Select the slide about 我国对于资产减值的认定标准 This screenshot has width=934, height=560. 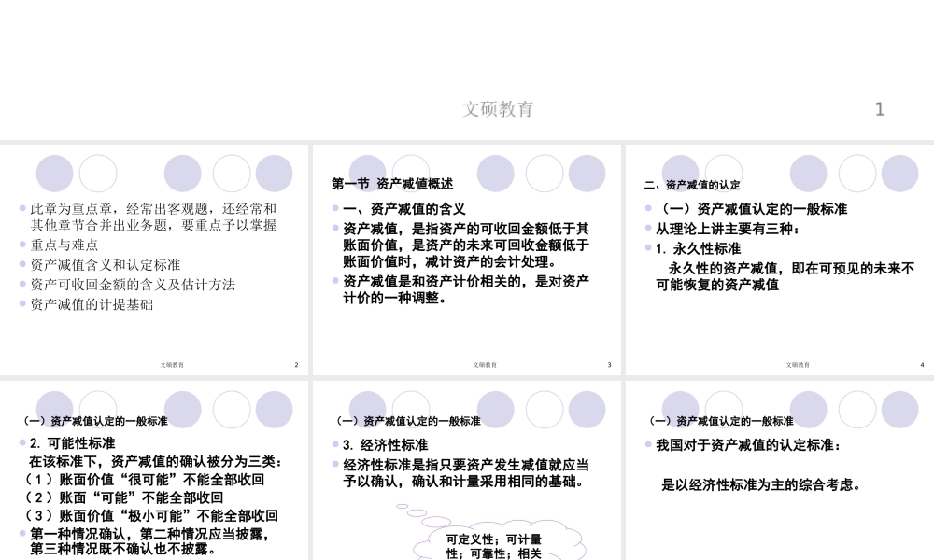(x=778, y=467)
